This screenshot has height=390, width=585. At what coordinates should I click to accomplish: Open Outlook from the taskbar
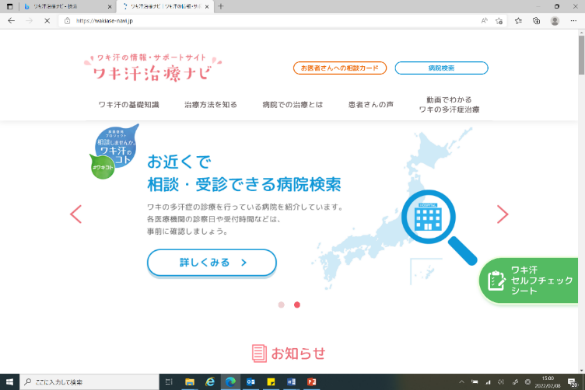click(x=251, y=382)
